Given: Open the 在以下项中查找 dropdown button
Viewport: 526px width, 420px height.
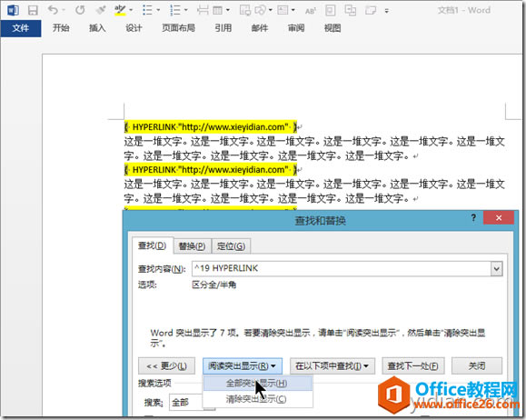Looking at the screenshot, I should (x=332, y=365).
